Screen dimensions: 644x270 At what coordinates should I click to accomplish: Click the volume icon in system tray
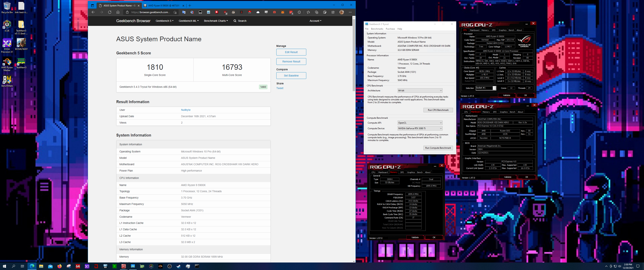(x=619, y=266)
